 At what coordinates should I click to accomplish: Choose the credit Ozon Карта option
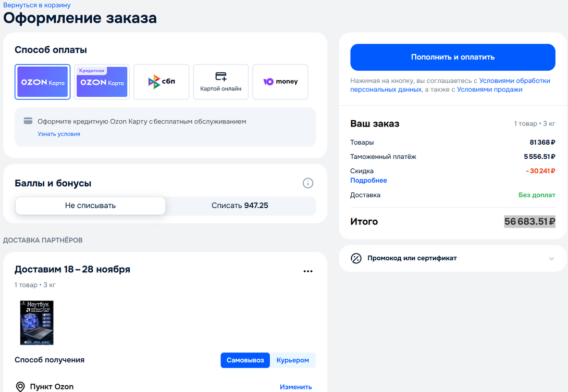(102, 82)
